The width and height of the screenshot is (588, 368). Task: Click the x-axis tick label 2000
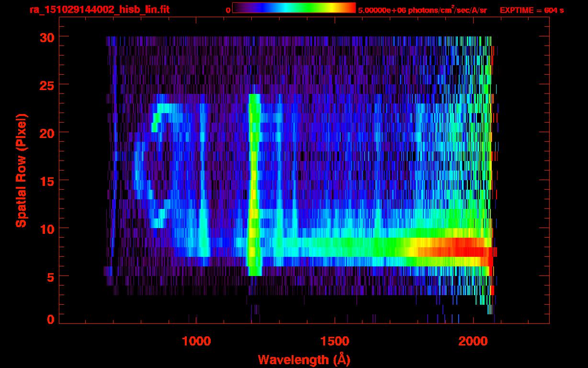(x=473, y=341)
